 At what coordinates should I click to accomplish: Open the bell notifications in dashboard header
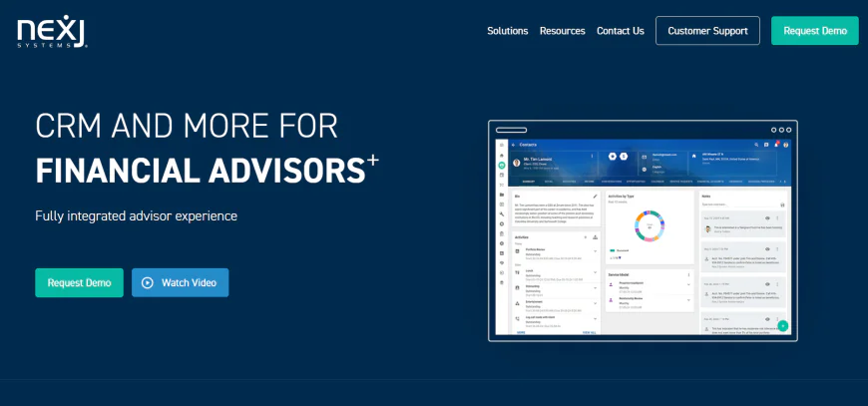[776, 145]
